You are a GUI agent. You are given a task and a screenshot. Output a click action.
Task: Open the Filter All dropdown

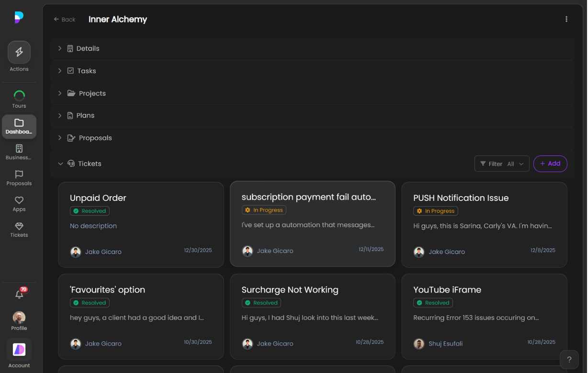pyautogui.click(x=501, y=164)
